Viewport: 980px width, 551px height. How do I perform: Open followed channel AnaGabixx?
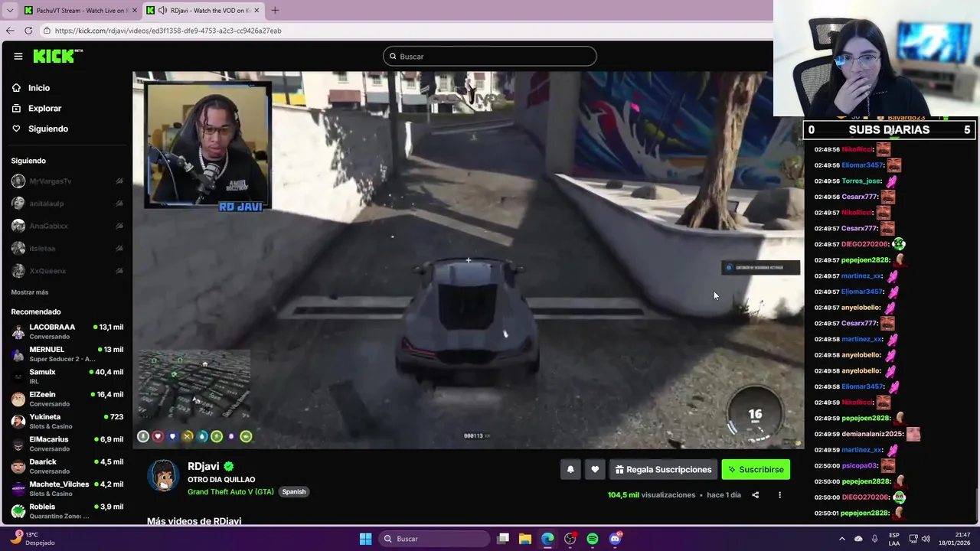[x=67, y=226]
